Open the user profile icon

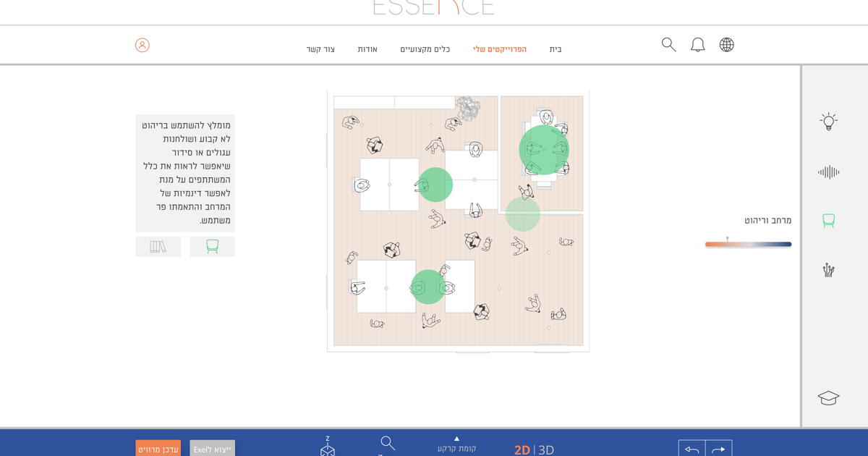click(x=142, y=46)
